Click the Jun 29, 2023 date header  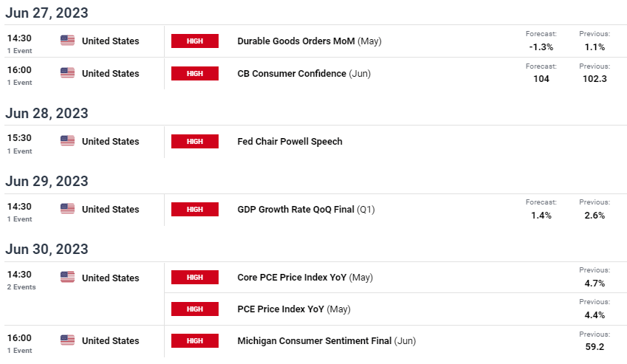click(x=47, y=182)
